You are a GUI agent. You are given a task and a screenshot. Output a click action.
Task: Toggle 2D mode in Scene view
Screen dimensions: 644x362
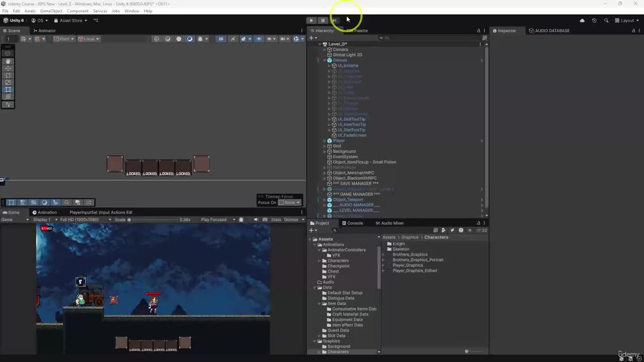point(220,39)
